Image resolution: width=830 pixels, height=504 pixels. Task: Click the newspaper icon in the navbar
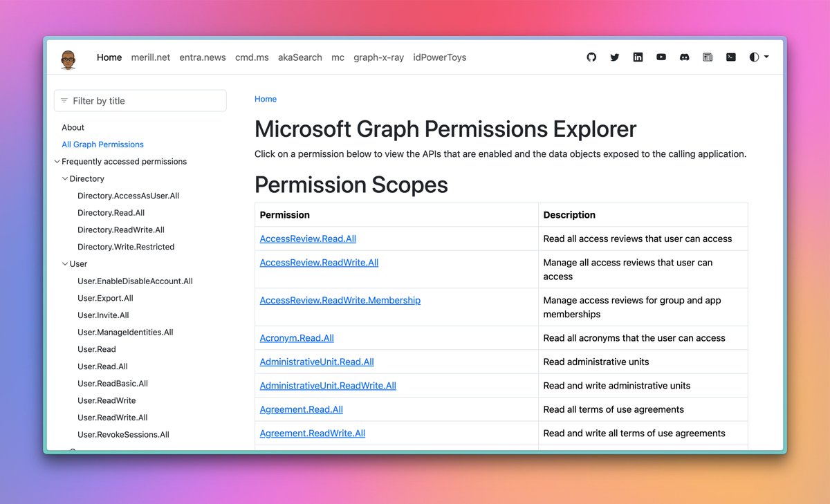pyautogui.click(x=708, y=57)
